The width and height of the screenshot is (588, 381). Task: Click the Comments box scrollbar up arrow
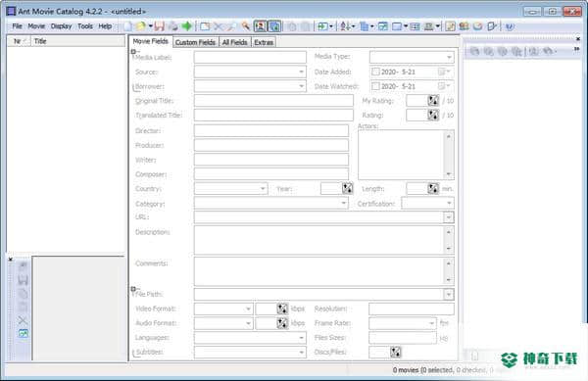(x=449, y=263)
